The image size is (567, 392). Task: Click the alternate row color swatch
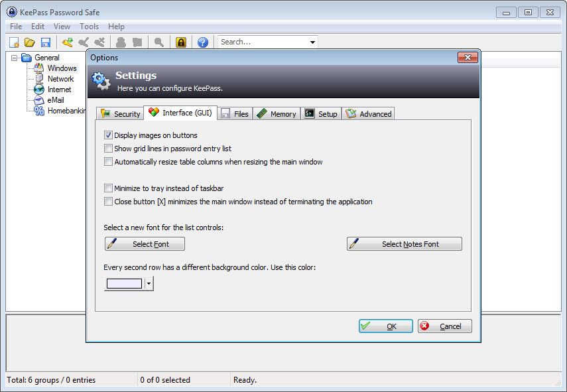pyautogui.click(x=124, y=283)
